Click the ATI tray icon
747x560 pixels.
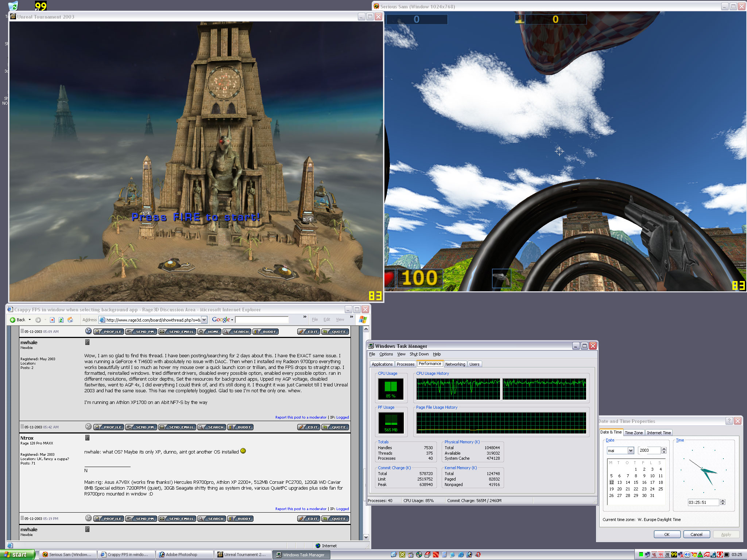707,555
